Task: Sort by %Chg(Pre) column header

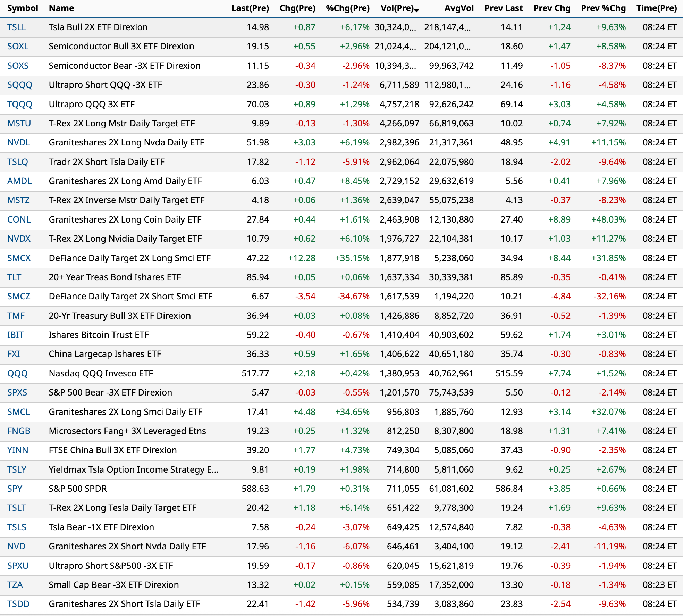Action: coord(347,8)
